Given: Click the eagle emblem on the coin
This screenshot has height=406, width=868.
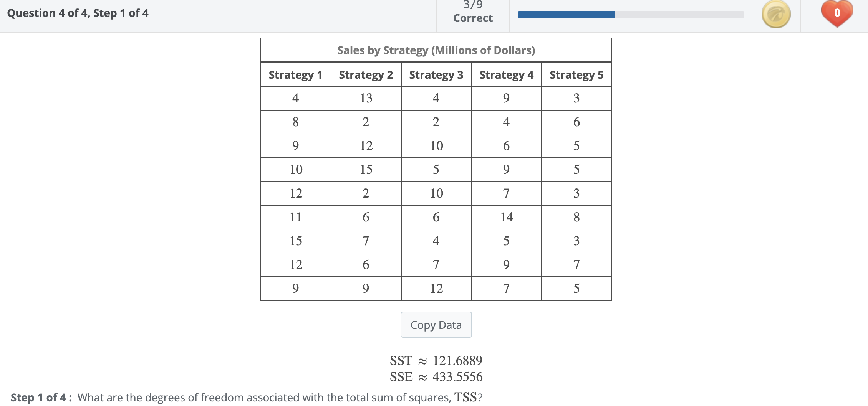Looking at the screenshot, I should [776, 14].
